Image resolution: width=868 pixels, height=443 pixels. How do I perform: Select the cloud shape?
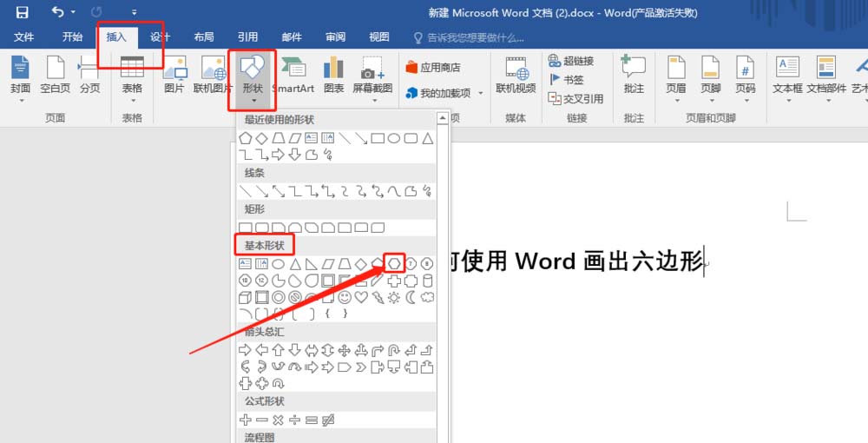point(427,298)
